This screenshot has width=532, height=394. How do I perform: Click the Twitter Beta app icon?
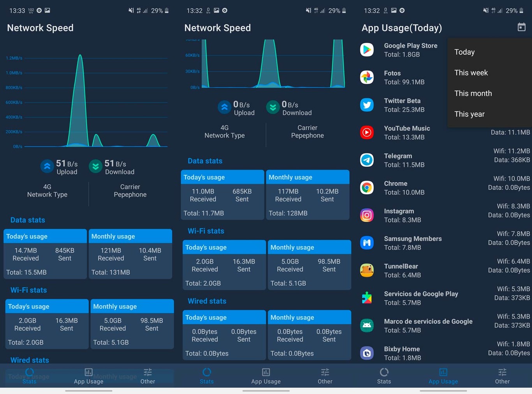click(366, 105)
